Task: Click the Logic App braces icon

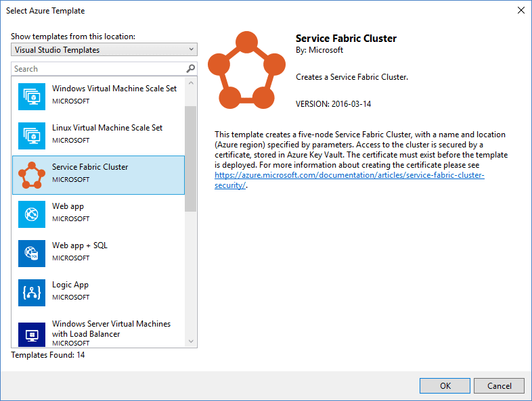Action: coord(32,293)
